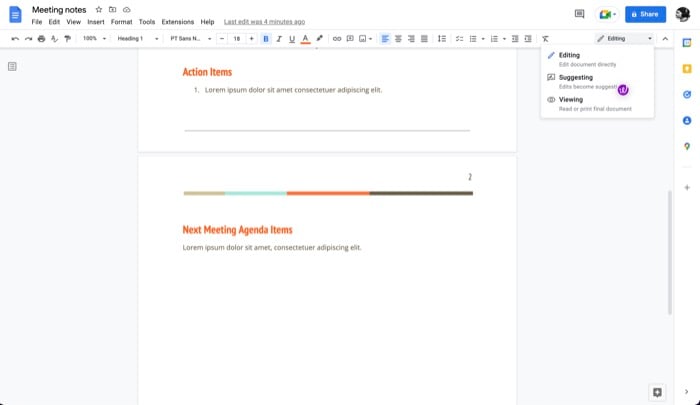The height and width of the screenshot is (405, 700).
Task: Print the document using printer icon
Action: coord(42,39)
